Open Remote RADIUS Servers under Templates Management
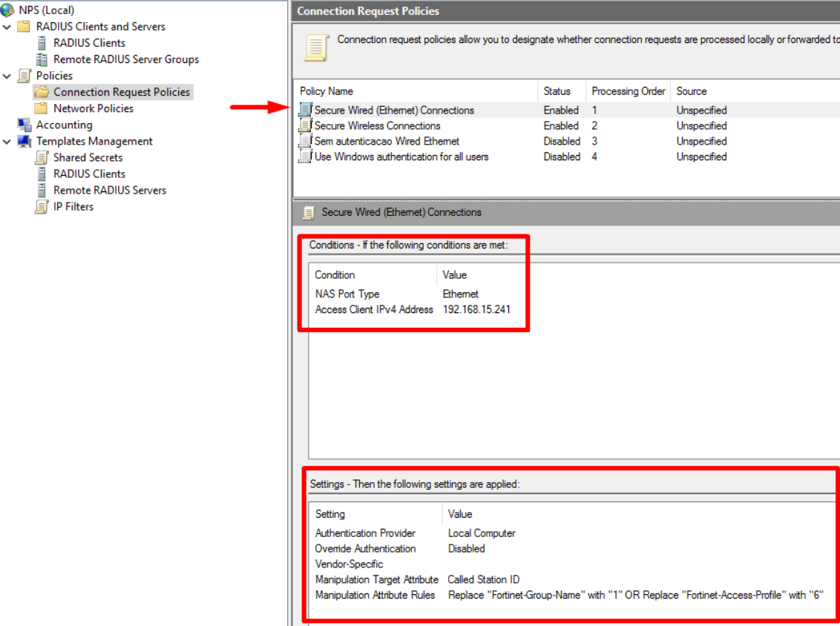 [110, 190]
